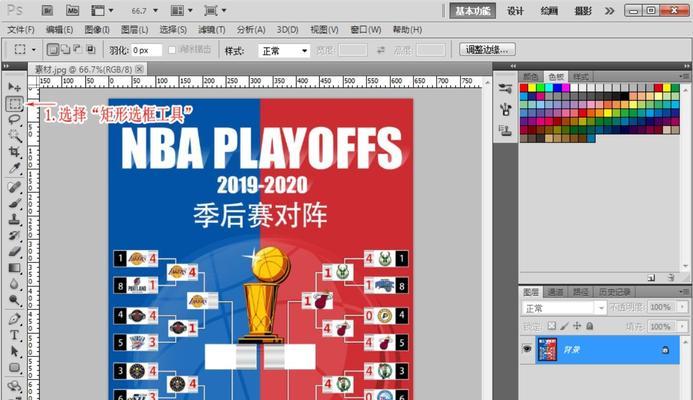
Task: Pick the red swatch in first row
Action: 524,88
